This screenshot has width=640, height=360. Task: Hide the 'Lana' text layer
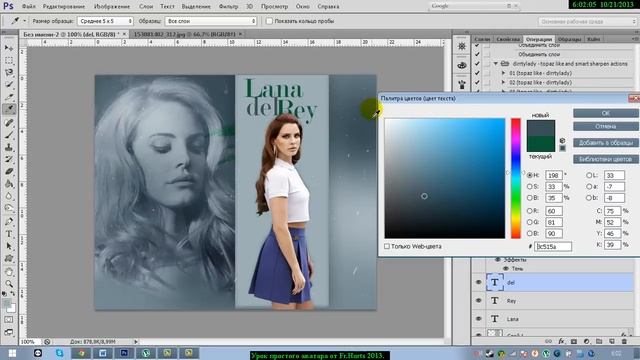tap(478, 318)
